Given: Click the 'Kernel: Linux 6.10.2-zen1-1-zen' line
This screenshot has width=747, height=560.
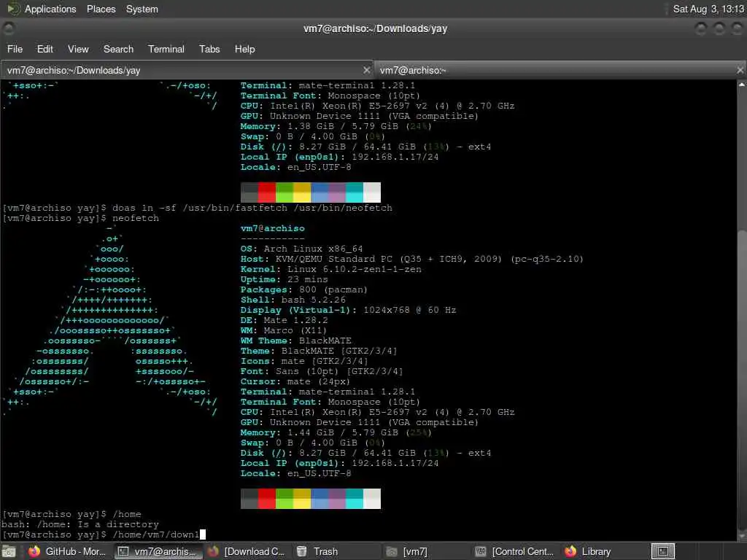Looking at the screenshot, I should coord(330,269).
